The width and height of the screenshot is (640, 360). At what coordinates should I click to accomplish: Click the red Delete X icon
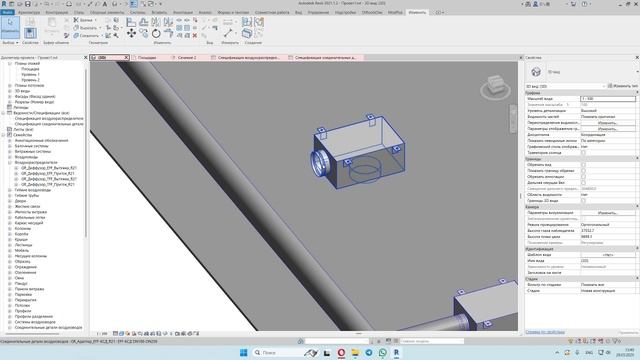[x=195, y=36]
